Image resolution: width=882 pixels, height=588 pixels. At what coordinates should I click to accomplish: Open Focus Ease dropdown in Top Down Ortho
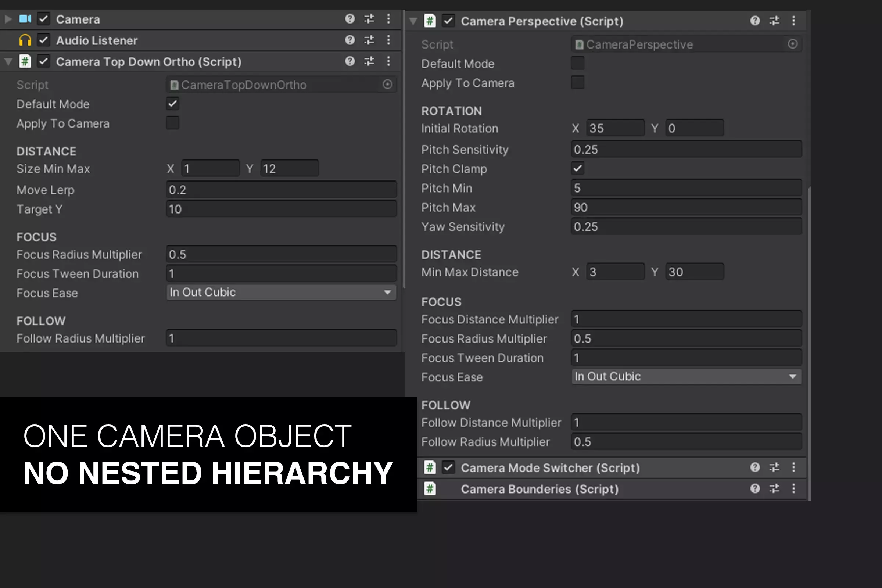click(281, 292)
